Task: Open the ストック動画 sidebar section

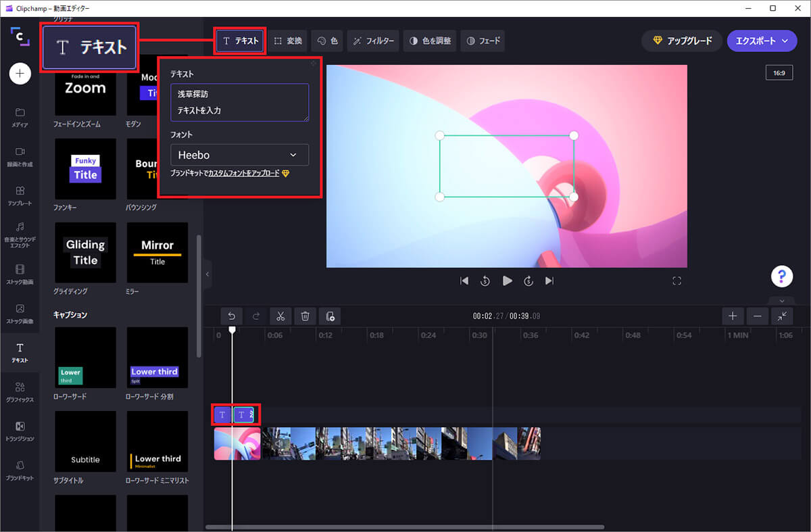Action: [20, 274]
